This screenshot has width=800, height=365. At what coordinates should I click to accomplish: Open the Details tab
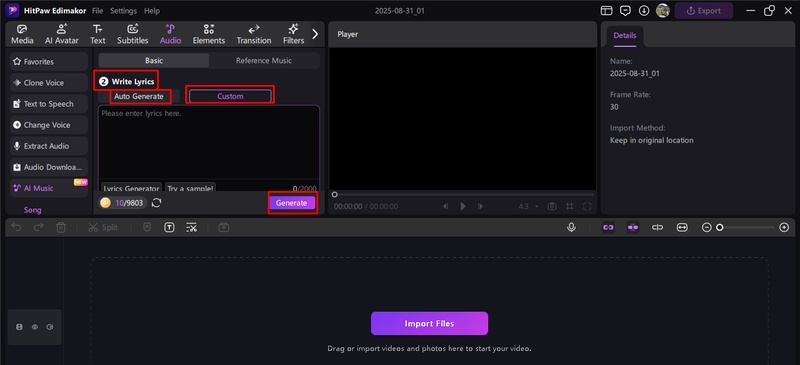pyautogui.click(x=624, y=36)
